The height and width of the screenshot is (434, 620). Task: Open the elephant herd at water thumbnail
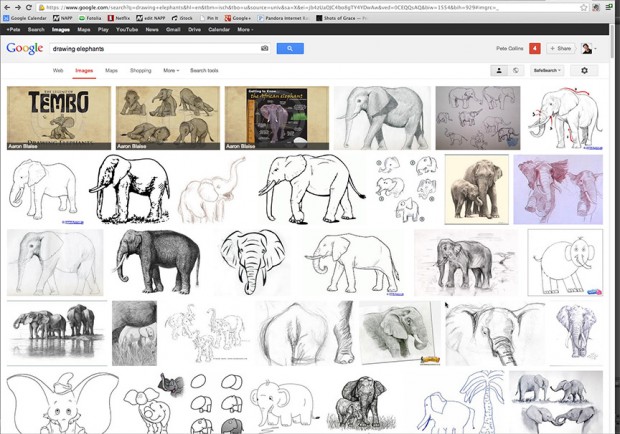click(57, 333)
